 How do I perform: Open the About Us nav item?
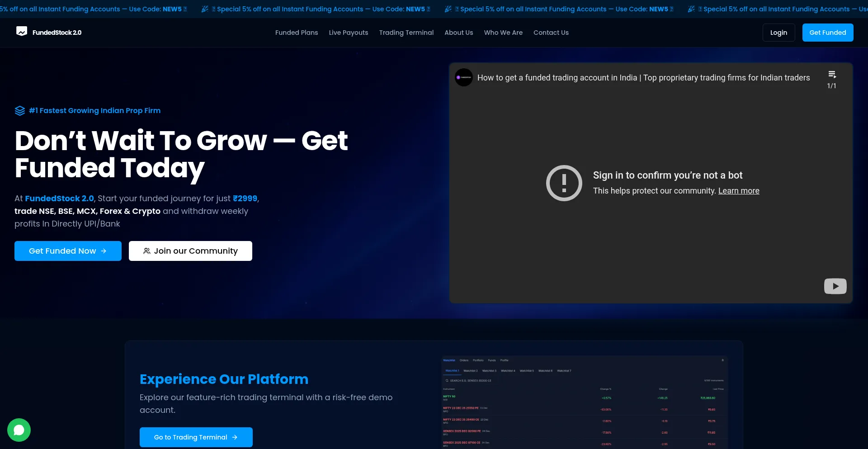pyautogui.click(x=459, y=33)
